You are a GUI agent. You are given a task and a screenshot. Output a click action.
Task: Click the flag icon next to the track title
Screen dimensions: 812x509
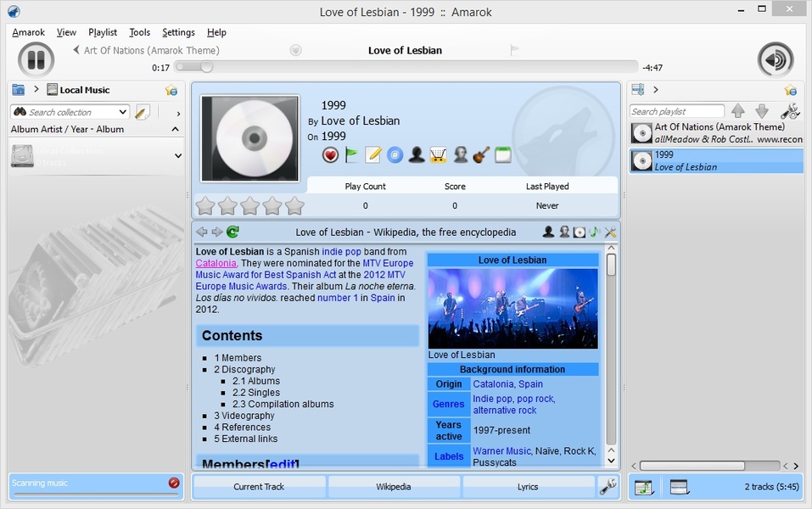(x=514, y=50)
